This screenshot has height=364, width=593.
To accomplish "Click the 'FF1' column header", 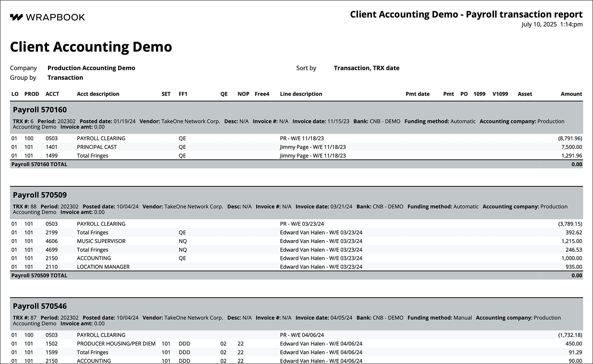I will tap(183, 94).
